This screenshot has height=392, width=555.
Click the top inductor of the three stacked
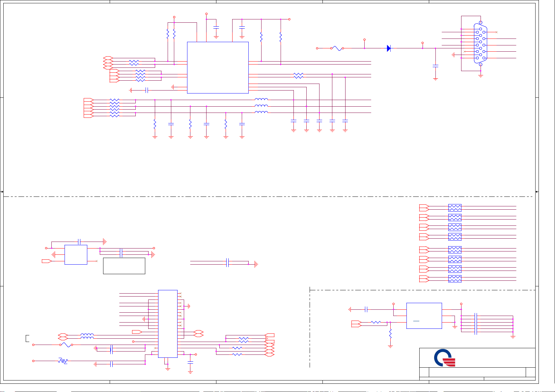click(261, 99)
